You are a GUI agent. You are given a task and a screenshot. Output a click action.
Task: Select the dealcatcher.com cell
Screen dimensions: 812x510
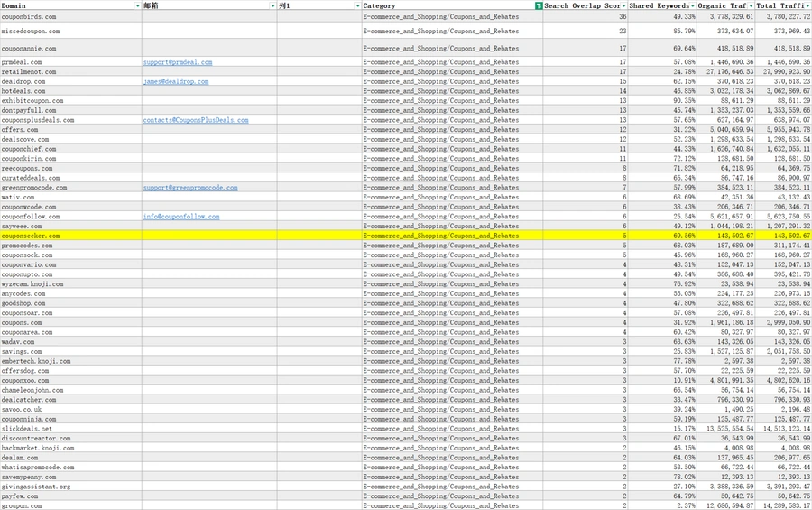tap(71, 400)
